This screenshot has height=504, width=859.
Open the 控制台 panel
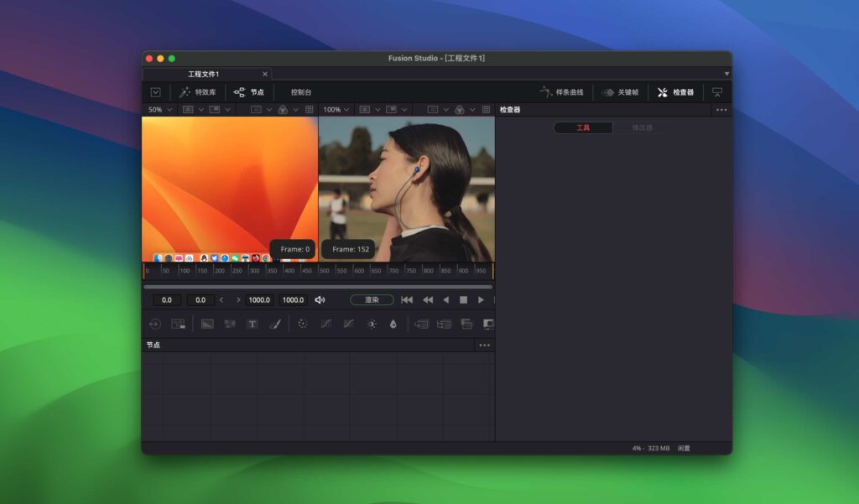point(299,93)
